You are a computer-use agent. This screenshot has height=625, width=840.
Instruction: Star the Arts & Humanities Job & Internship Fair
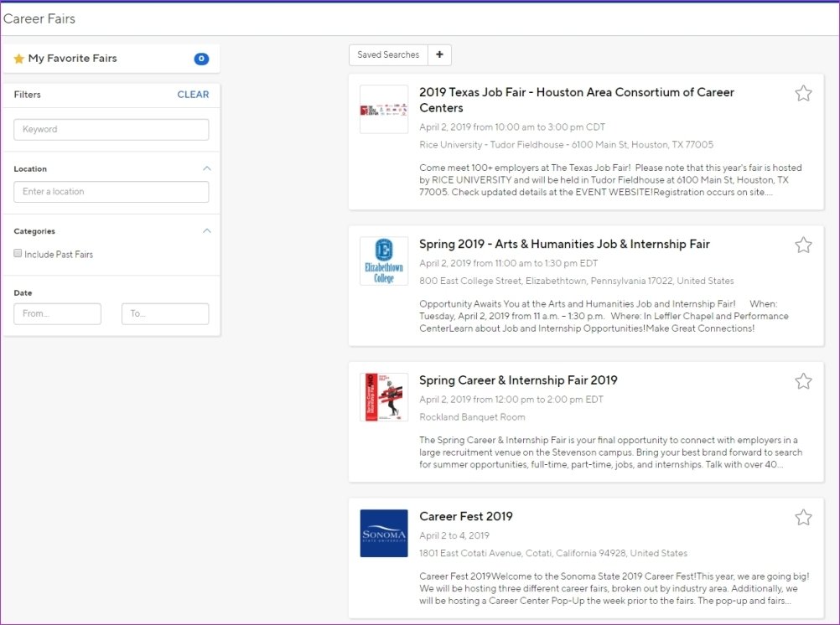803,245
